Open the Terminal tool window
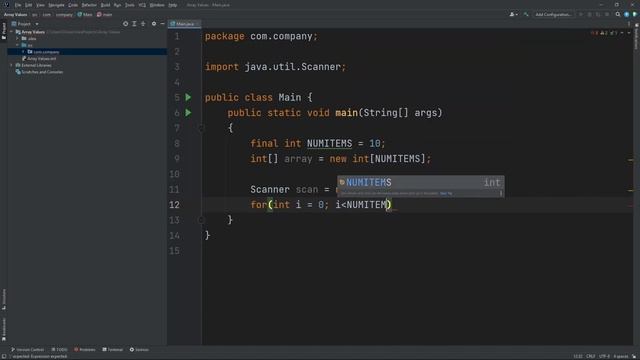Viewport: 640px width, 360px height. coord(113,350)
